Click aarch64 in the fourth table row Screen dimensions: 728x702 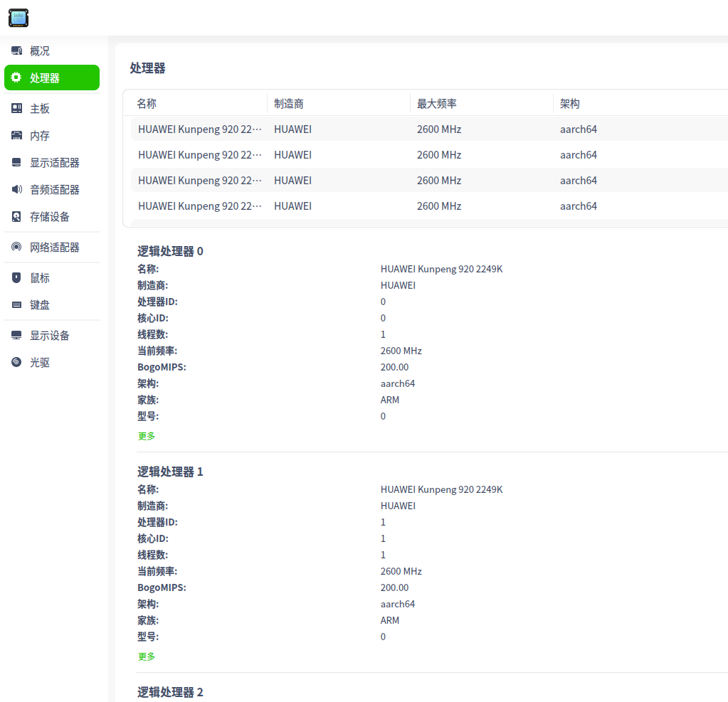click(578, 206)
